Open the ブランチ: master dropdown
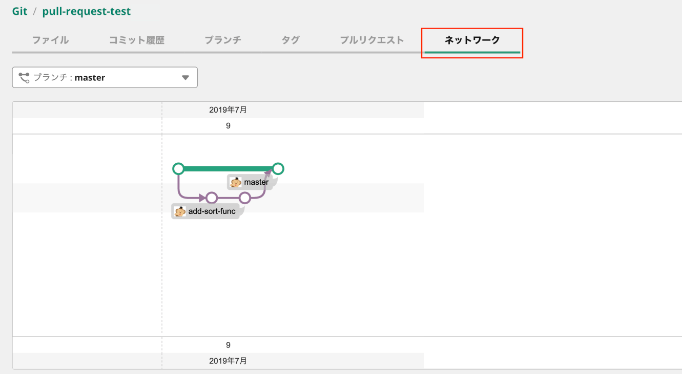682x374 pixels. pyautogui.click(x=105, y=77)
